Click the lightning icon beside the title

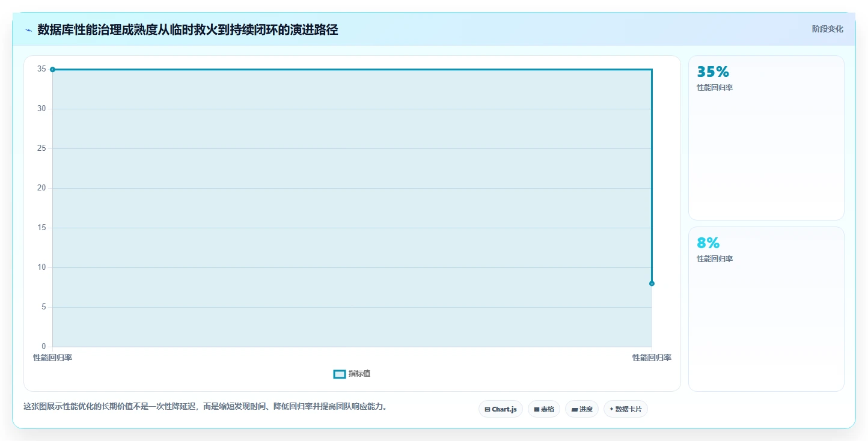[x=28, y=30]
